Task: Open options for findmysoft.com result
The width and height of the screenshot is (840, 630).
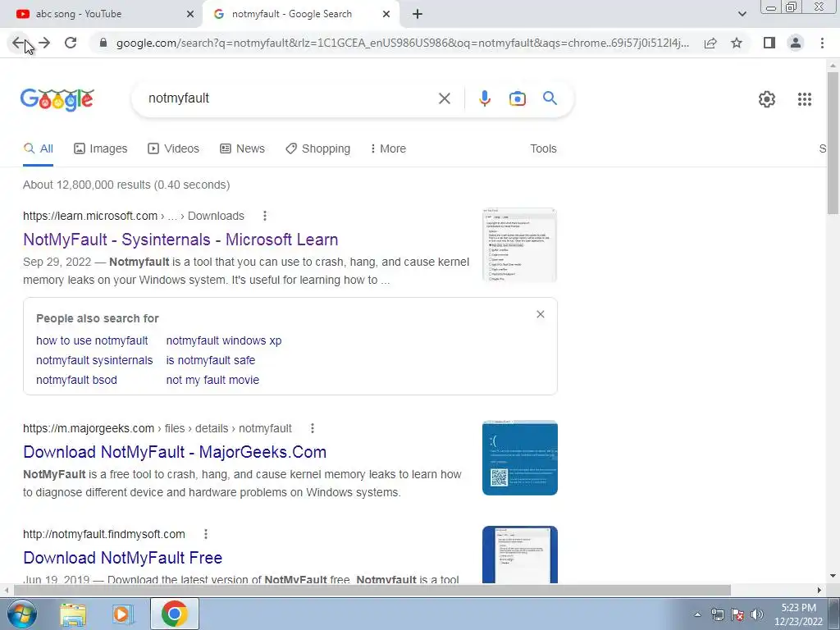Action: click(206, 534)
